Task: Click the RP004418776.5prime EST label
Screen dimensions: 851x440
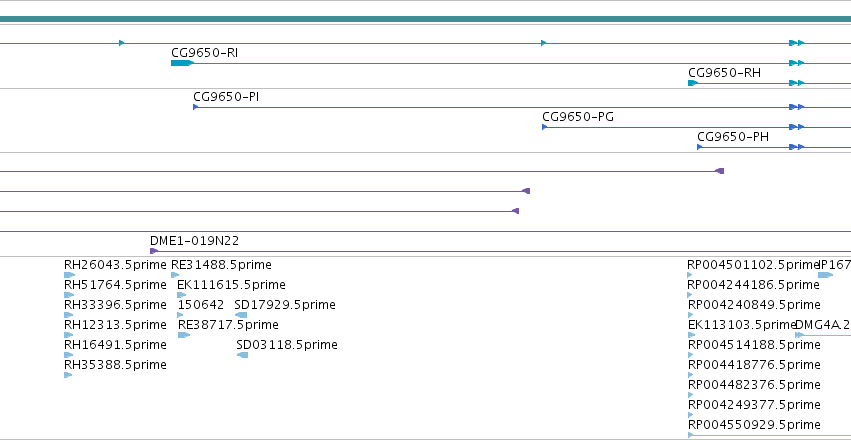Action: (x=754, y=366)
